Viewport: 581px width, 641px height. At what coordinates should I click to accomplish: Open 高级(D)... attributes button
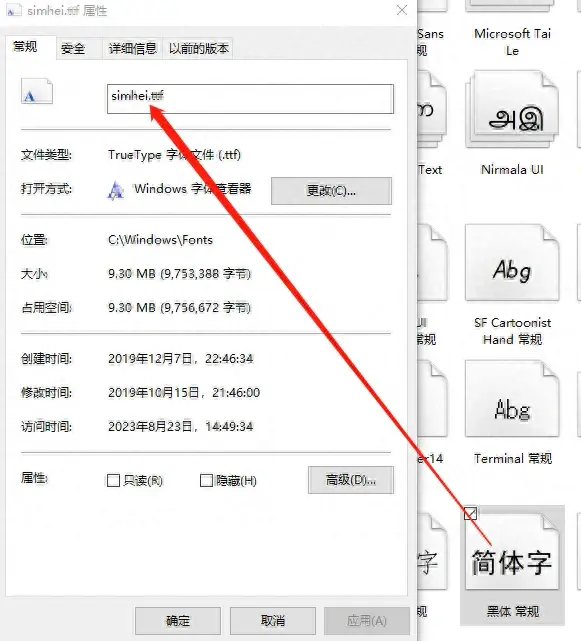point(351,480)
